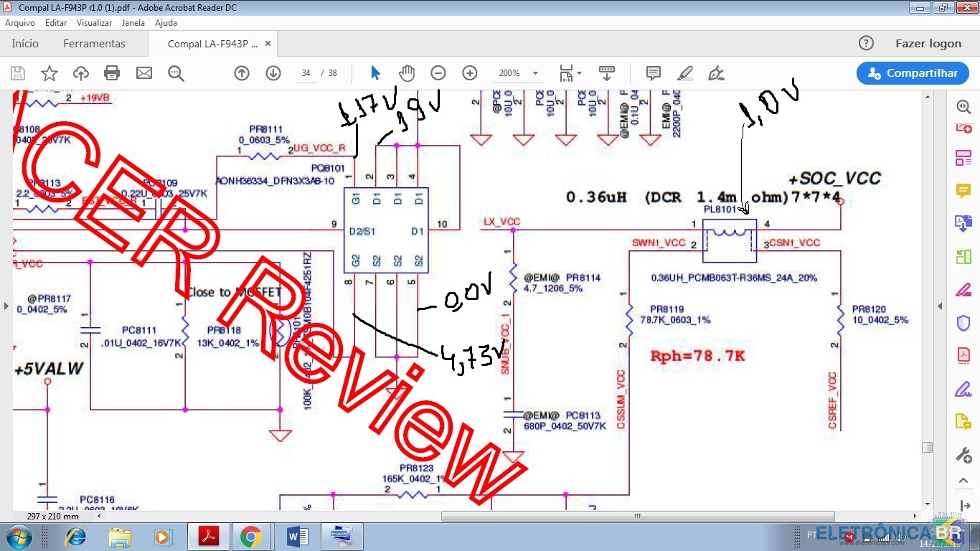The height and width of the screenshot is (551, 980).
Task: Open Microsoft Word from taskbar
Action: tap(297, 537)
